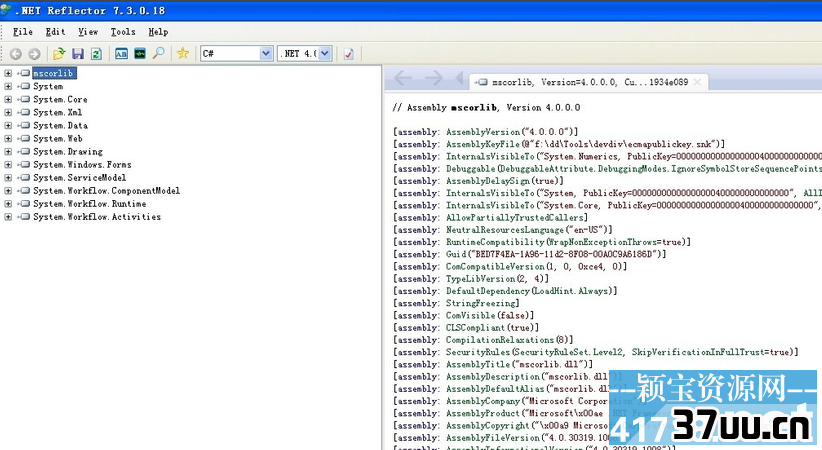Screen dimensions: 822x450
Task: Click the Refresh icon in toolbar
Action: point(96,53)
